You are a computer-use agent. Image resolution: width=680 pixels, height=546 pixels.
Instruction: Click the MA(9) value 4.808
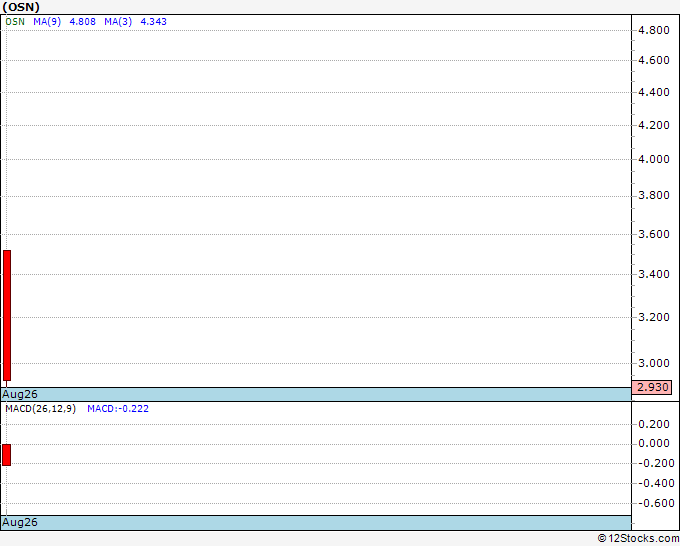pos(82,22)
